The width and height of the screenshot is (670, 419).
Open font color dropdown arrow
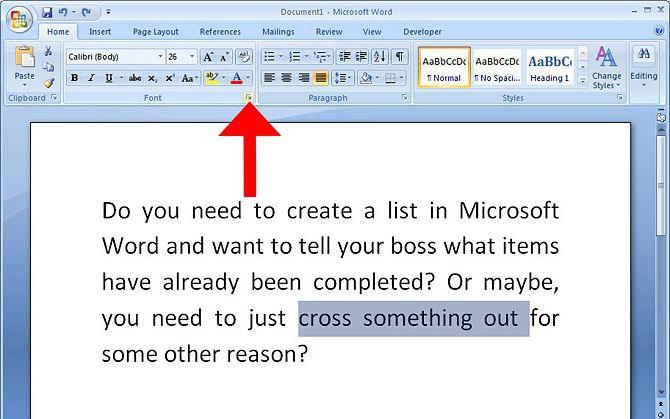click(248, 78)
